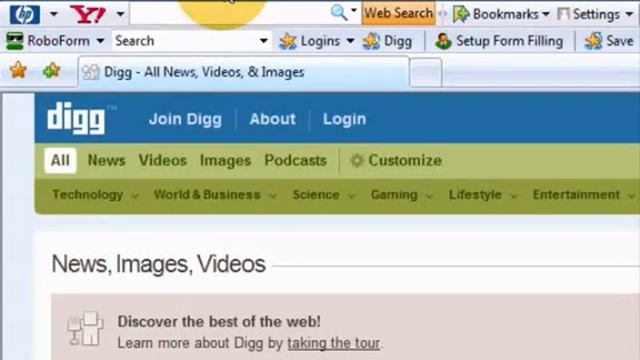
Task: Expand the Logins dropdown arrow
Action: pyautogui.click(x=350, y=41)
